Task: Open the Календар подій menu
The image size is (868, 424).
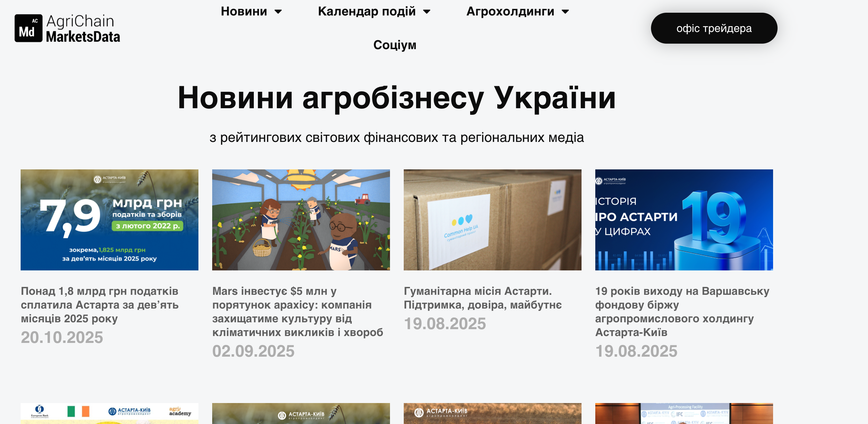Action: pyautogui.click(x=367, y=11)
